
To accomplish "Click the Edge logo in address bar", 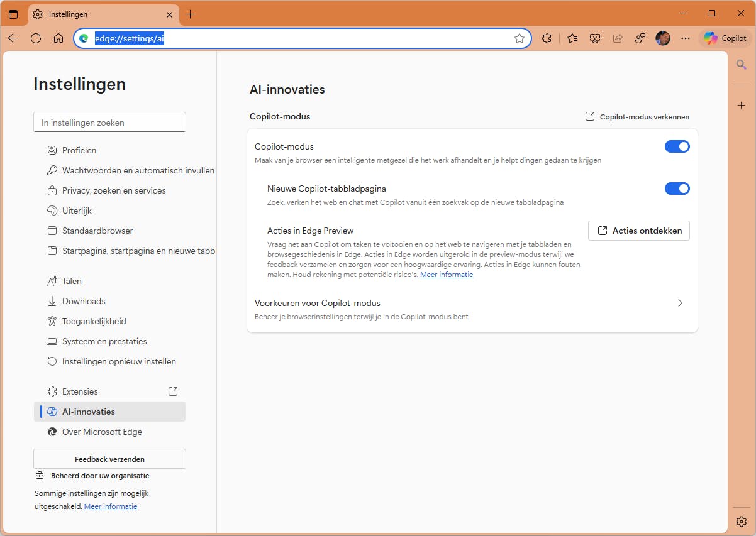I will (x=84, y=38).
